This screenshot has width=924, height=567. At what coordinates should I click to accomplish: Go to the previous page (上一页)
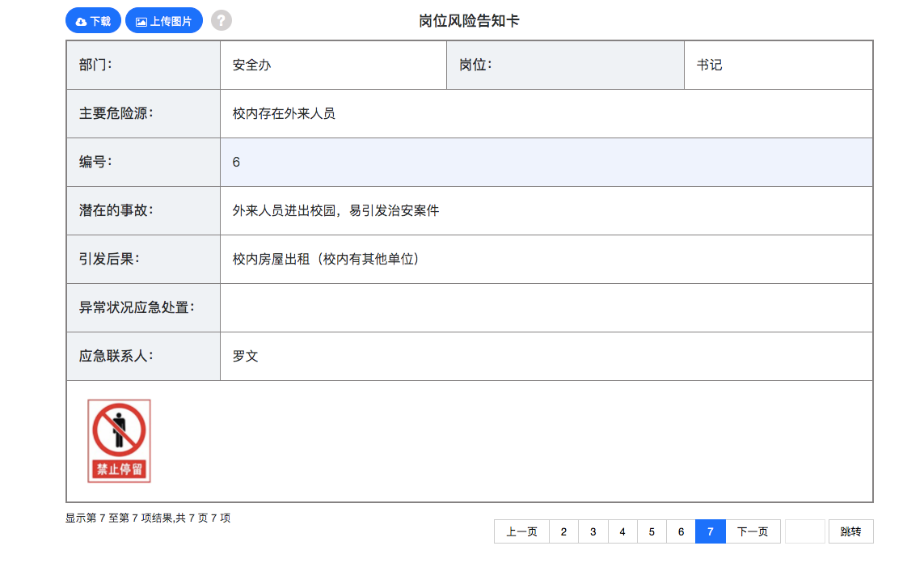(x=521, y=531)
